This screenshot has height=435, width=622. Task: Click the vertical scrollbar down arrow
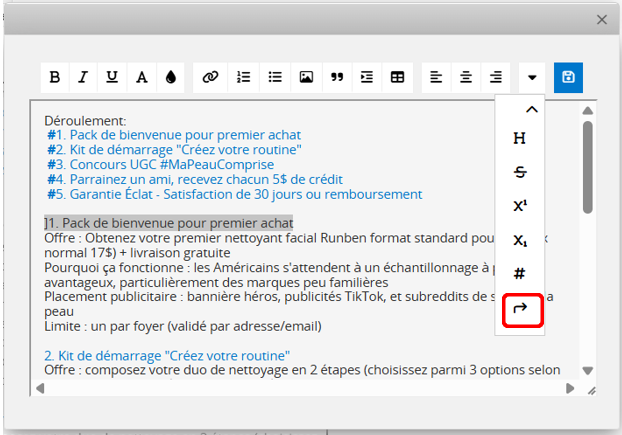[588, 370]
